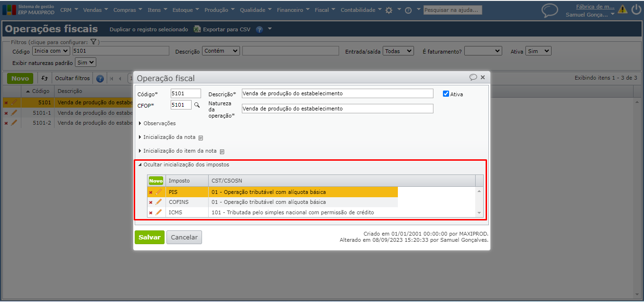The width and height of the screenshot is (644, 302).
Task: Click the power logout icon
Action: [x=636, y=9]
